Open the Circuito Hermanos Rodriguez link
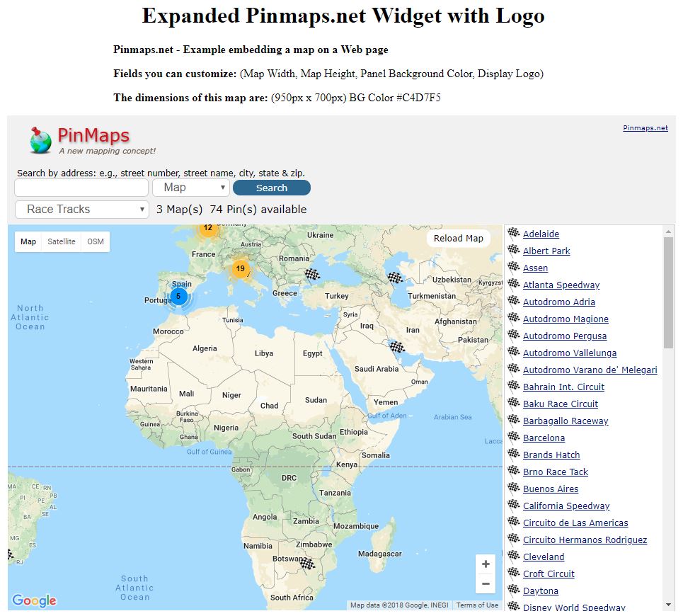 coord(585,540)
